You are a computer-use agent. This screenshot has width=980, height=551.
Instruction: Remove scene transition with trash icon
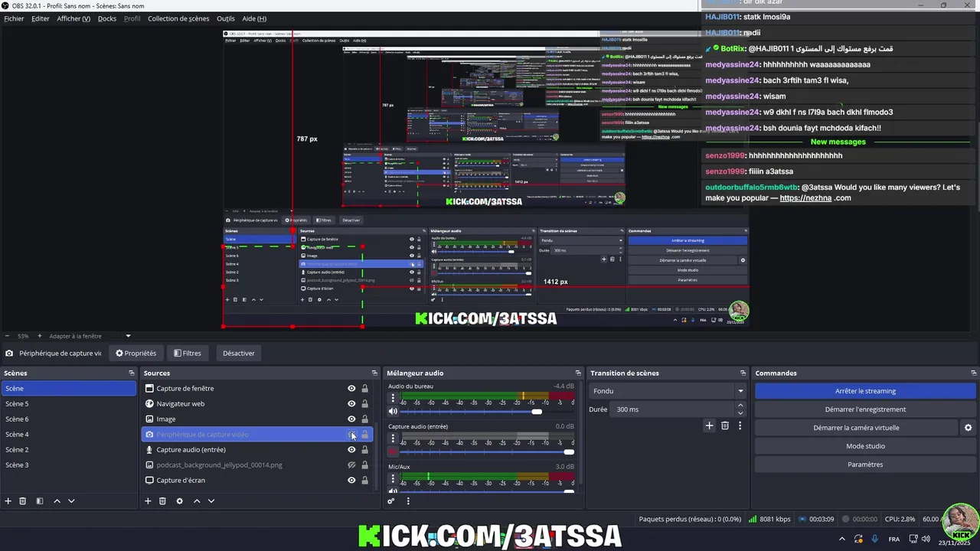725,425
